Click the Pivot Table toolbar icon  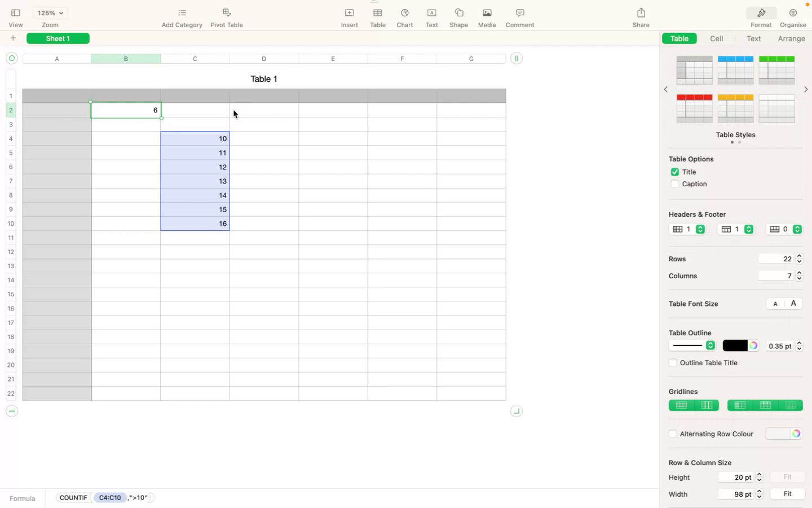227,13
